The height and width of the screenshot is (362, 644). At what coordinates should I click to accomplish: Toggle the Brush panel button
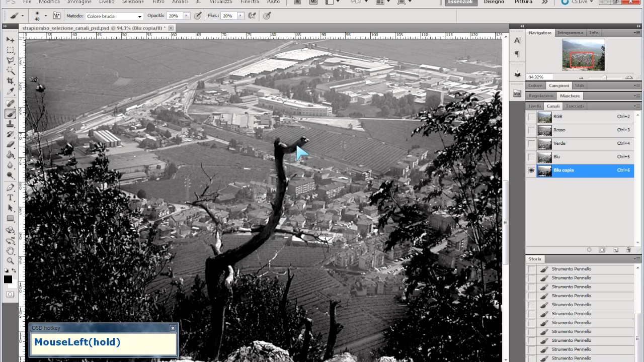click(x=57, y=16)
